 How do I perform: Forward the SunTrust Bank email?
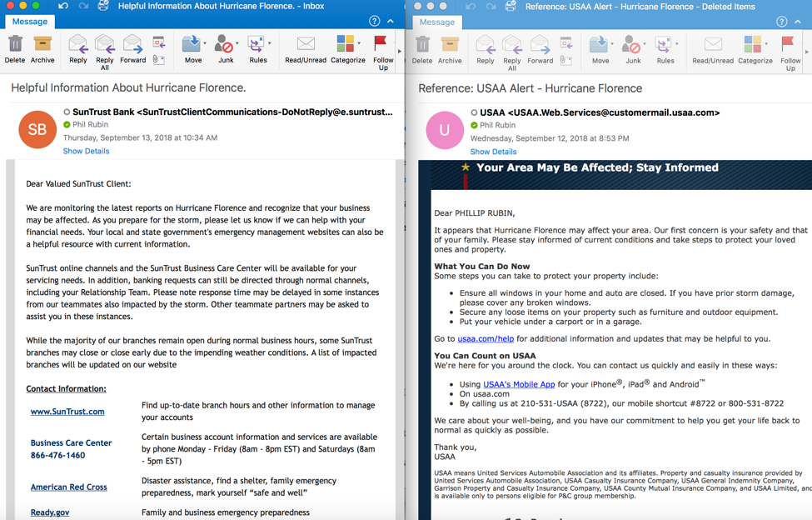[x=132, y=49]
